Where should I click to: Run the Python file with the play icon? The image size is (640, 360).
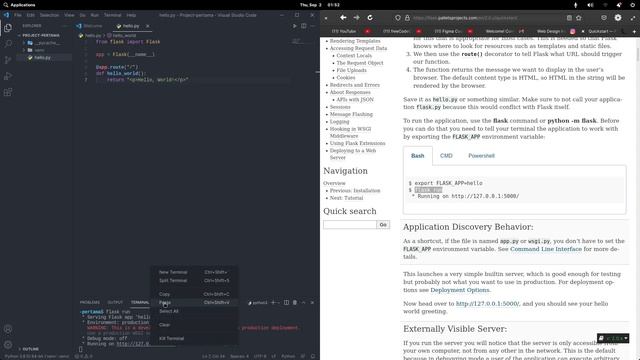point(295,26)
